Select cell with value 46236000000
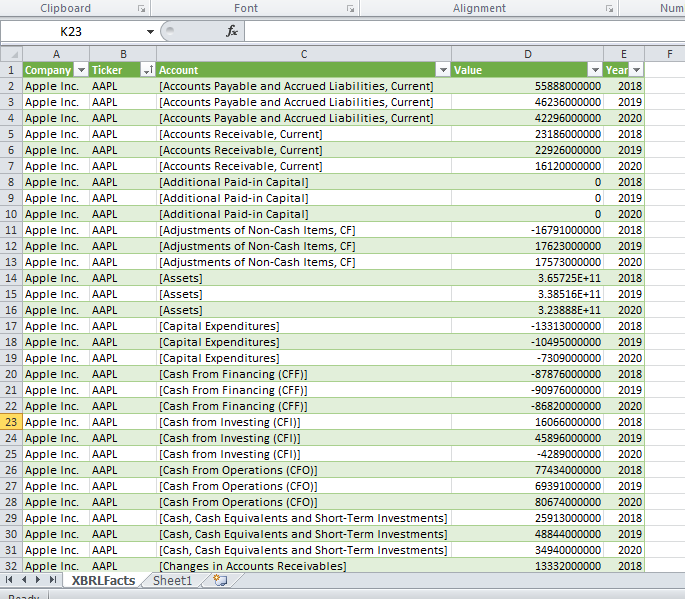The image size is (685, 599). point(528,102)
